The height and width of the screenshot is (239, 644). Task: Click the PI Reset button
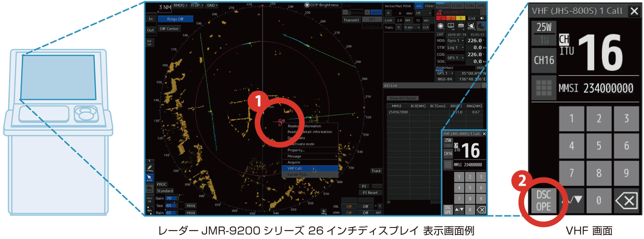coord(370,193)
